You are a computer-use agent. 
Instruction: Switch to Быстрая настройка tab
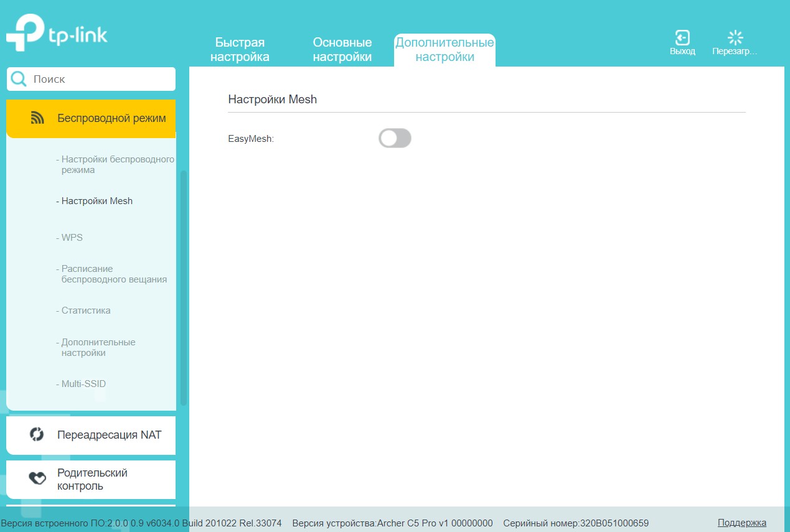[x=240, y=50]
